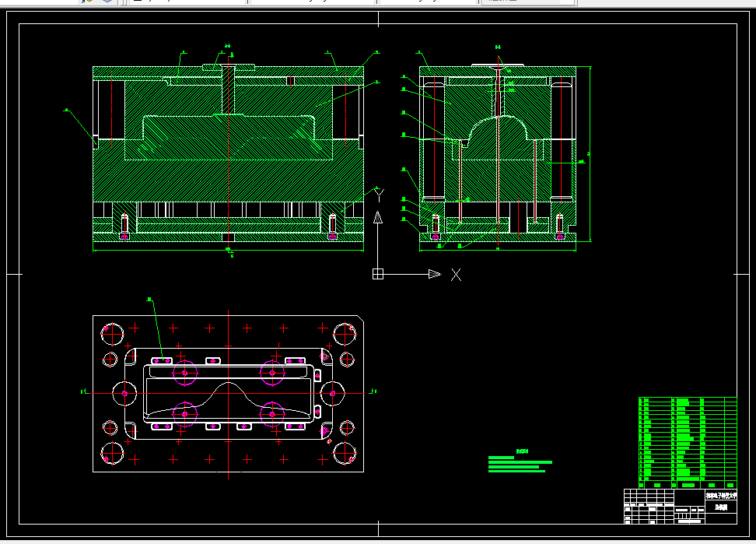Select the X axis label of the UCS icon
This screenshot has height=544, width=756.
tap(456, 275)
